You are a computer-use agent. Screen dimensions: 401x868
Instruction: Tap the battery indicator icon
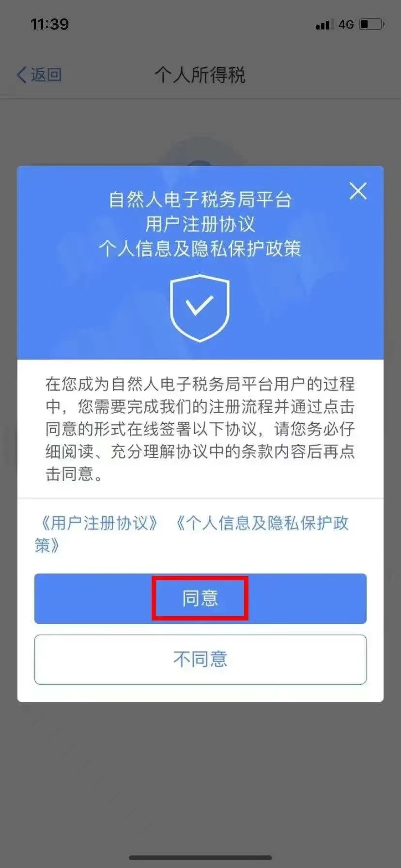371,24
